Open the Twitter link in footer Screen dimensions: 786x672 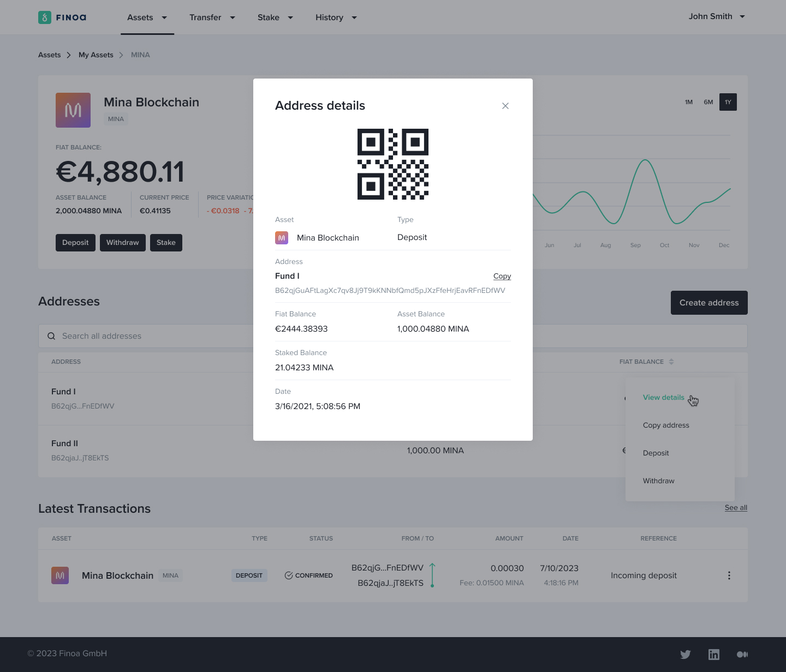(x=686, y=655)
